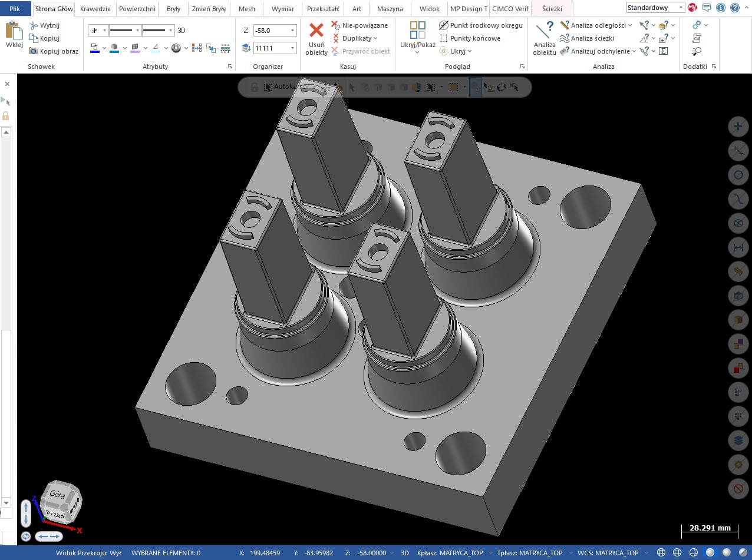Toggle 3D mode in status bar
The width and height of the screenshot is (752, 560).
coord(405,553)
